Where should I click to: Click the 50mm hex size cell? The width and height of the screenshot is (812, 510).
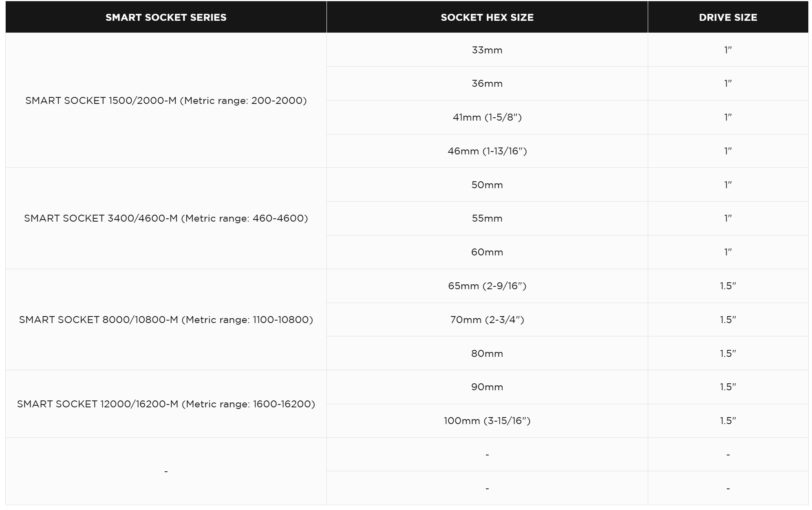487,185
